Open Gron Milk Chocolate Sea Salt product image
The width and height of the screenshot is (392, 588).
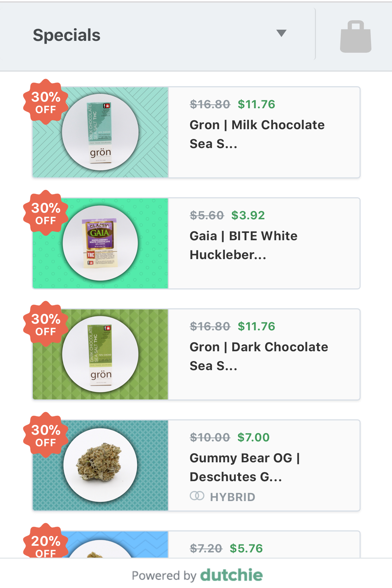pos(100,132)
